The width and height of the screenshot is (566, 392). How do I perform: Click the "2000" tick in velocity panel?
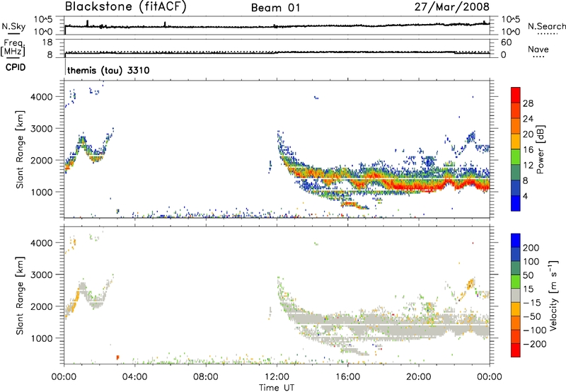[42, 306]
